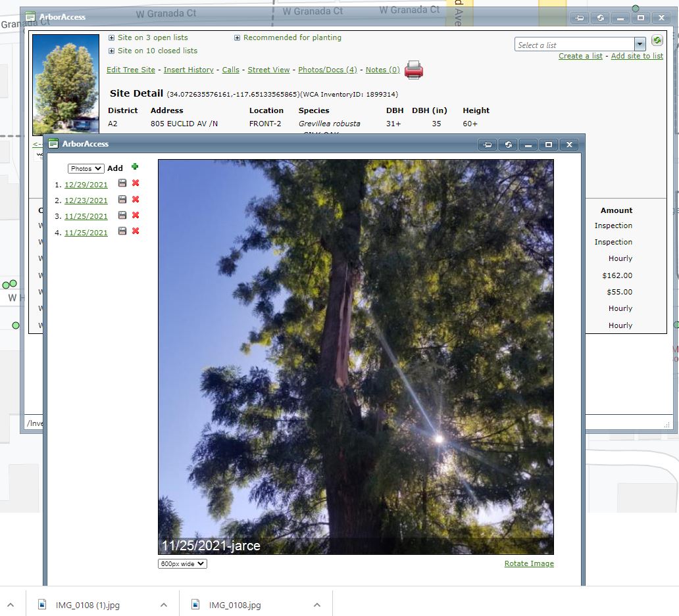The height and width of the screenshot is (616, 679).
Task: Click the Site Detail heading
Action: point(136,93)
